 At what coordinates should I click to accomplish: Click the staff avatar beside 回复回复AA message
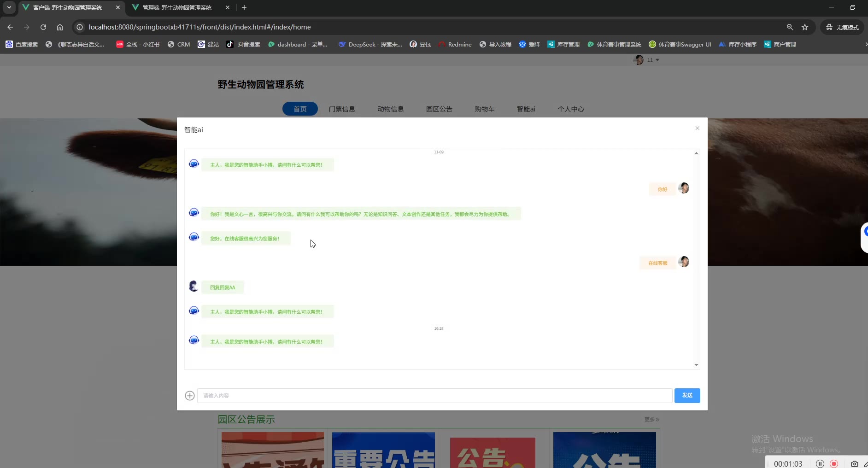[x=194, y=286]
